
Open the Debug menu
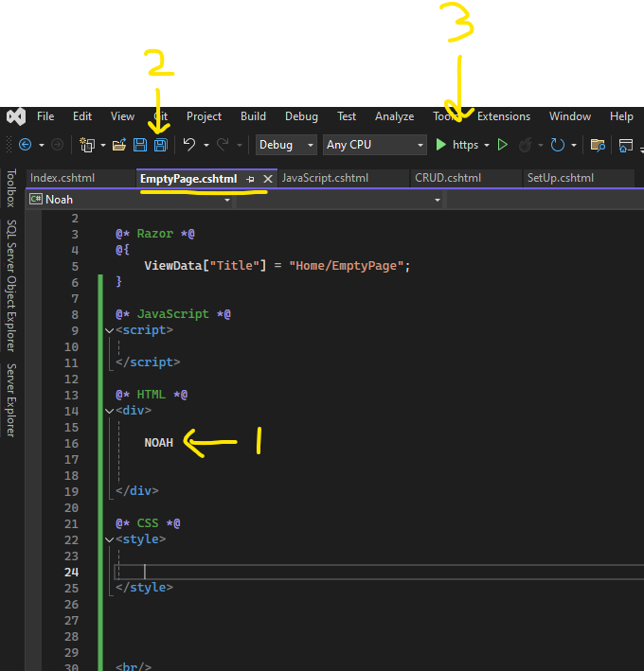[x=301, y=116]
